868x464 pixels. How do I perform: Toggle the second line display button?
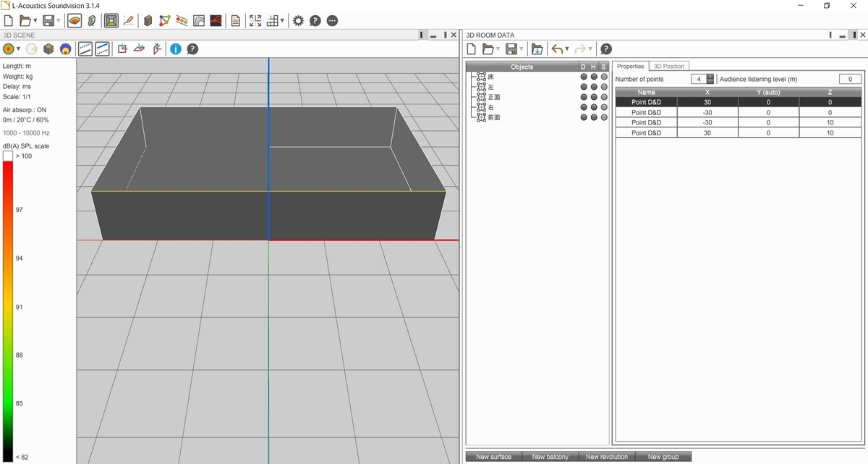point(102,49)
